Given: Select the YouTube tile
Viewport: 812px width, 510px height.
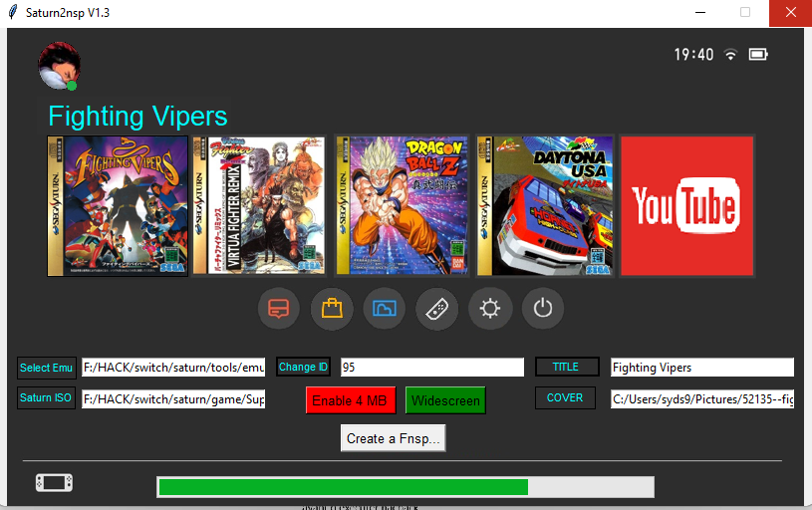Looking at the screenshot, I should click(x=686, y=206).
